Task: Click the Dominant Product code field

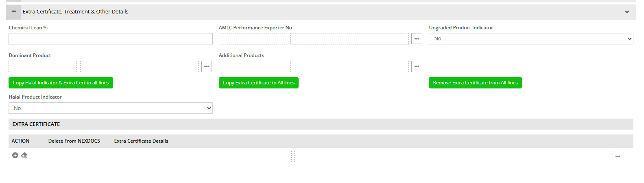Action: click(43, 66)
